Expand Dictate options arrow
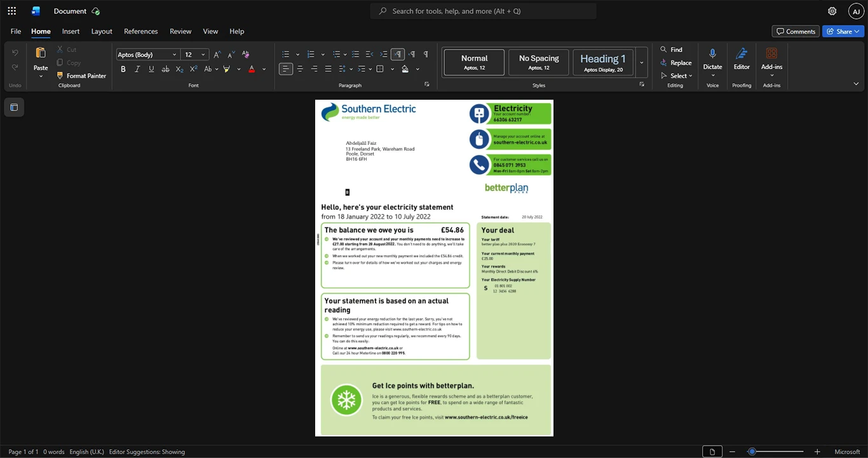 [x=712, y=76]
